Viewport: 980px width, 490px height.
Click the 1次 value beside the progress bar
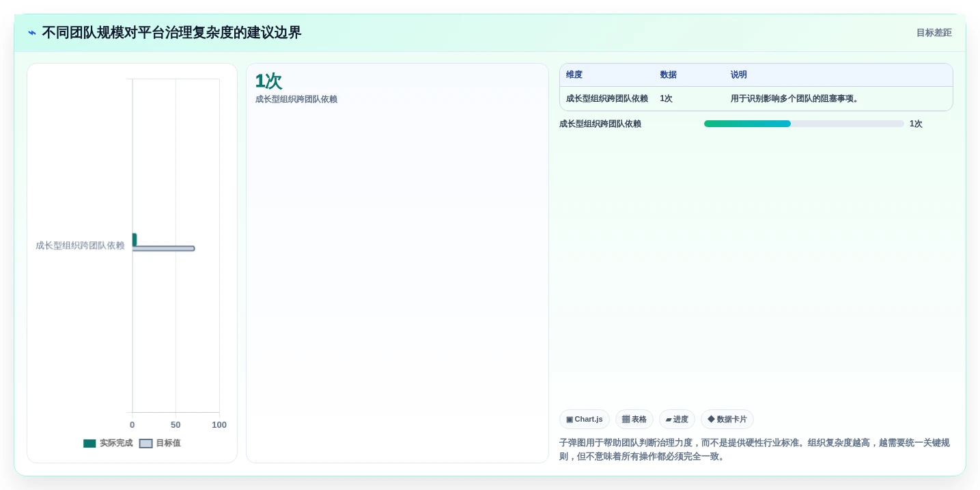point(916,124)
